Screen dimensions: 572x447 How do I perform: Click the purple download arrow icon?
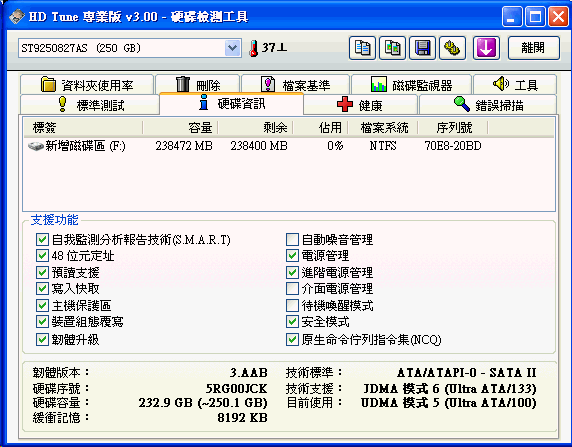click(486, 48)
